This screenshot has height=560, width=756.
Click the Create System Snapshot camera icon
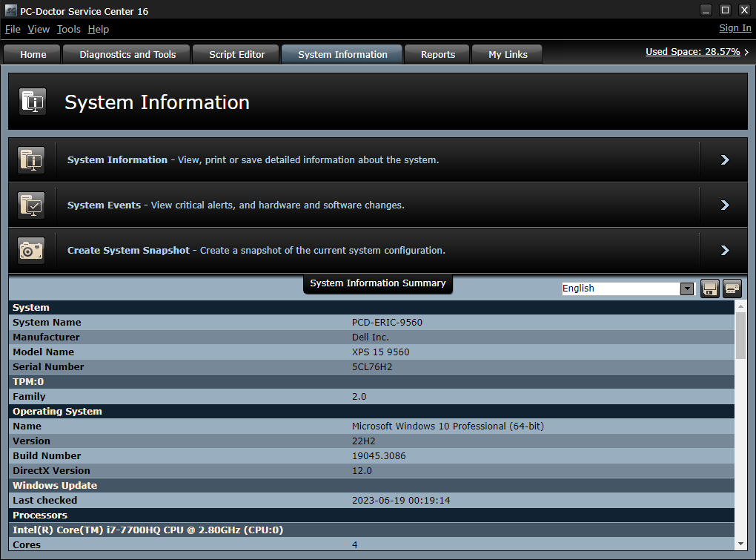coord(32,250)
